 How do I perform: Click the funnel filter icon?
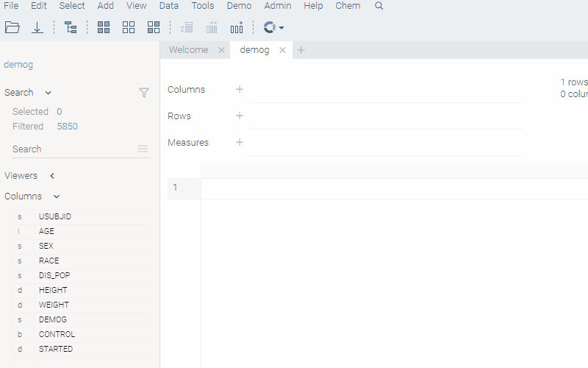click(144, 93)
